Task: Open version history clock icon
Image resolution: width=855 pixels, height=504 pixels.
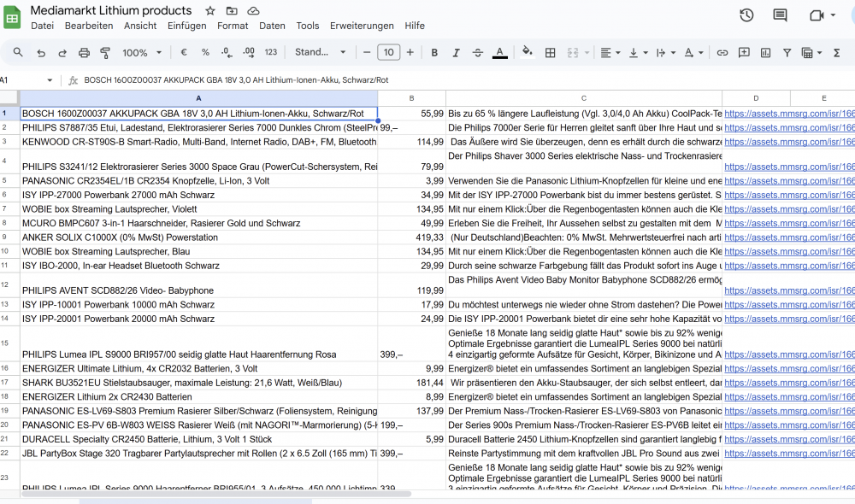Action: [746, 15]
